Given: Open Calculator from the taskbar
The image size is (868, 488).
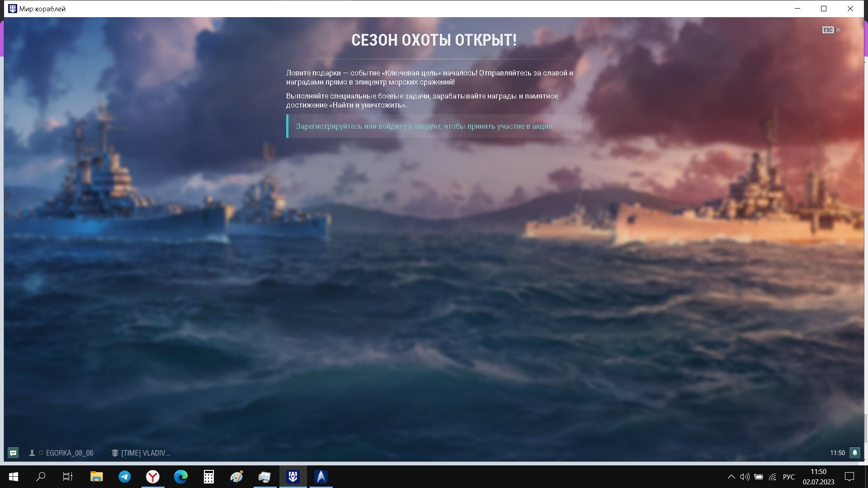Looking at the screenshot, I should 209,477.
